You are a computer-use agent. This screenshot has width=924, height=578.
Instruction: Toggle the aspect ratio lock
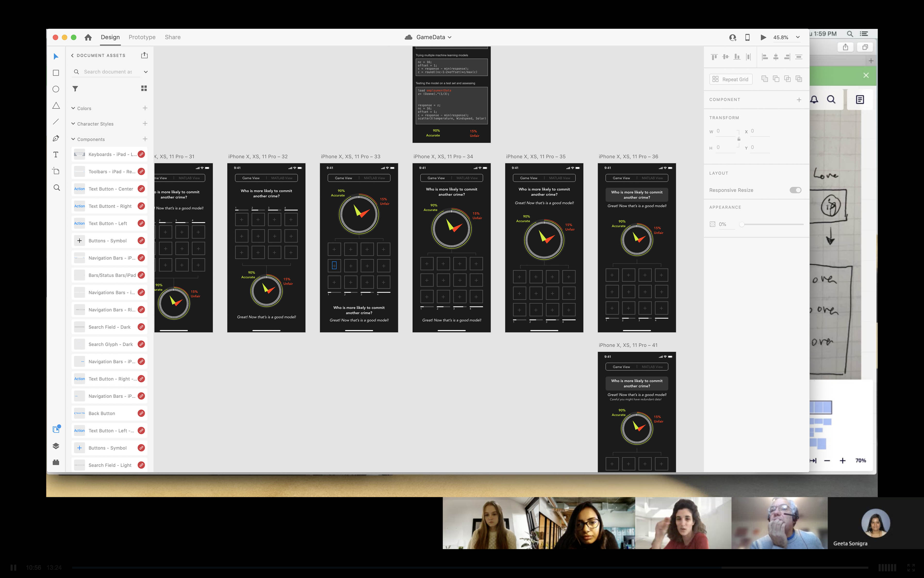pyautogui.click(x=739, y=139)
